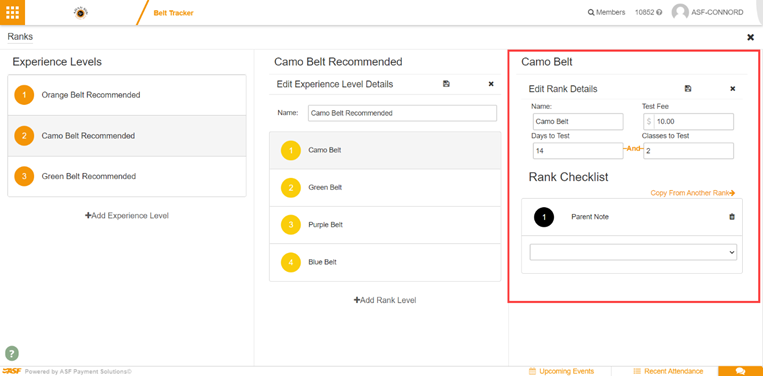Image resolution: width=763 pixels, height=376 pixels.
Task: Open the empty checklist dropdown
Action: pos(633,252)
